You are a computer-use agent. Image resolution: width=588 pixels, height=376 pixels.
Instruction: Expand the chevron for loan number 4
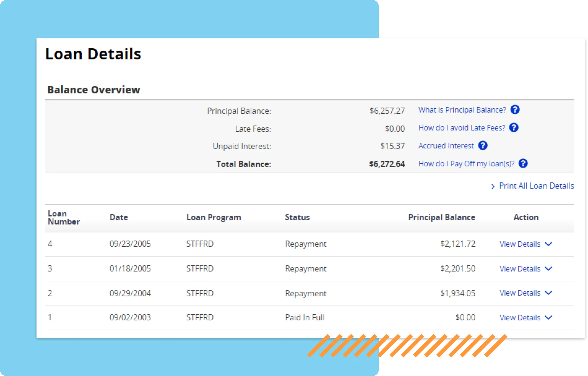click(x=548, y=244)
